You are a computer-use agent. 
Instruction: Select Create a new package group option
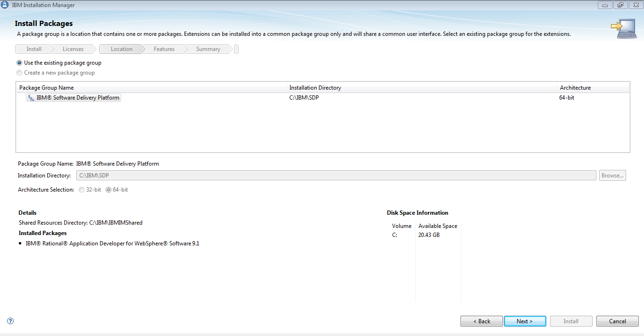point(56,73)
